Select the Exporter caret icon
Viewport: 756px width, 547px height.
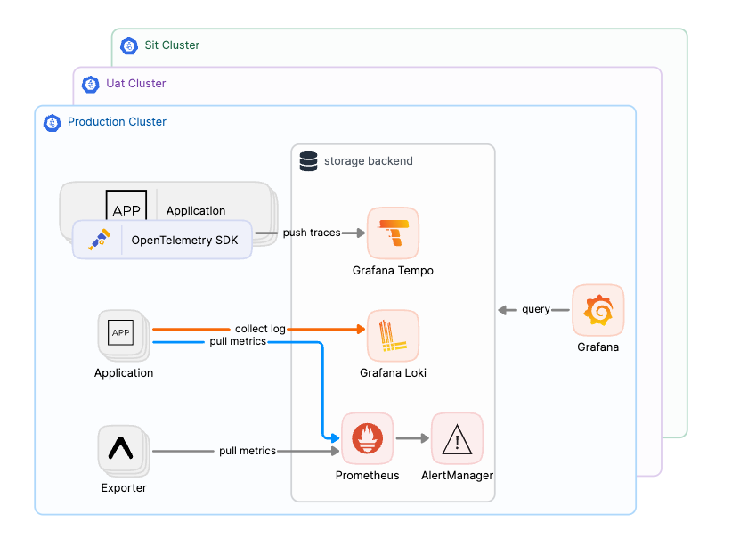click(x=120, y=448)
